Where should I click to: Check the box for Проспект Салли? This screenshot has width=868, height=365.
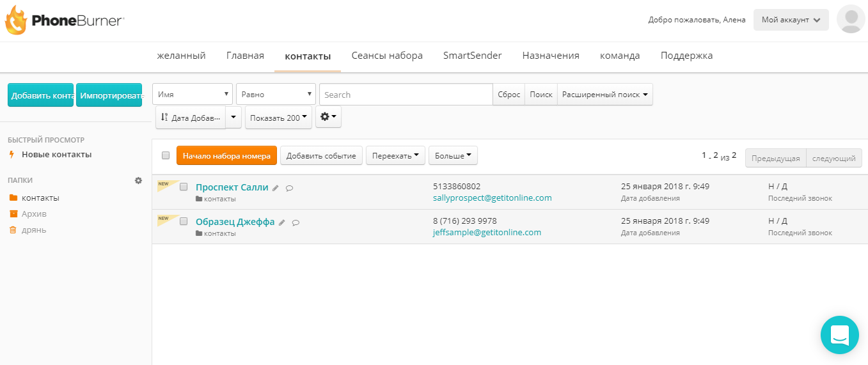pyautogui.click(x=184, y=187)
